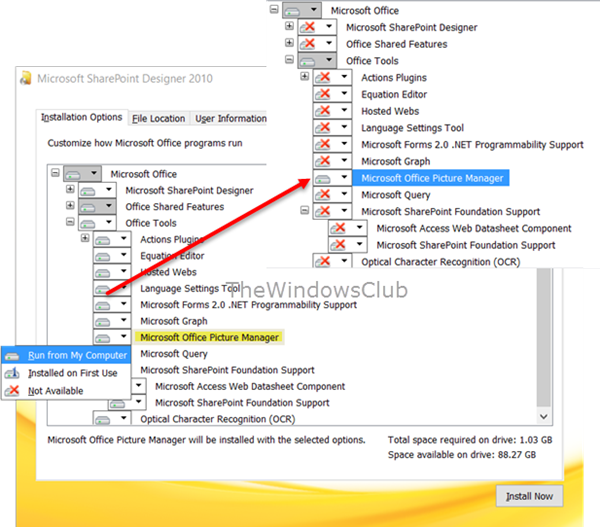Collapse Microsoft Office root in right inset tree
The height and width of the screenshot is (527, 600).
coord(274,9)
